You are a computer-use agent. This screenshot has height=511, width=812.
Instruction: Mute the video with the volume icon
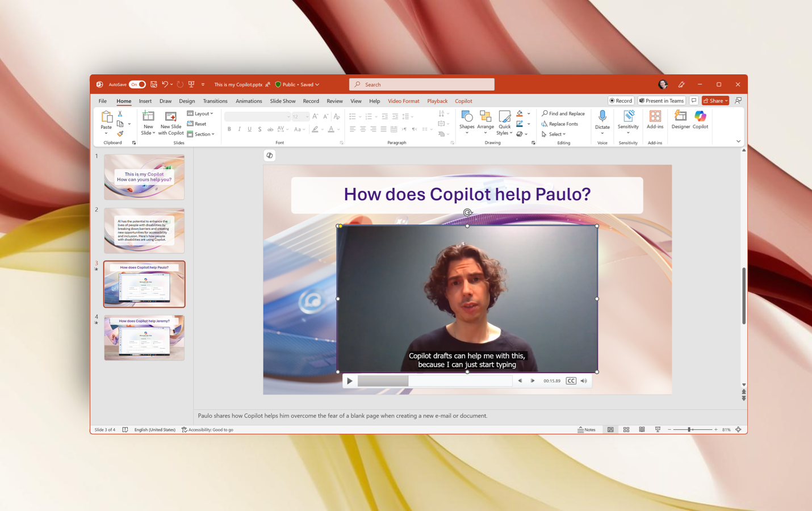584,381
